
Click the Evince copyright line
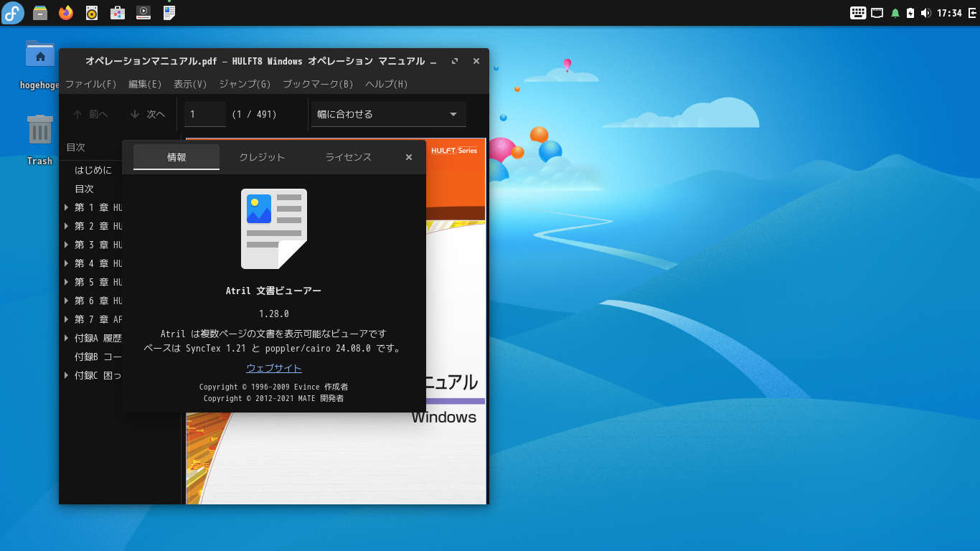click(x=274, y=387)
